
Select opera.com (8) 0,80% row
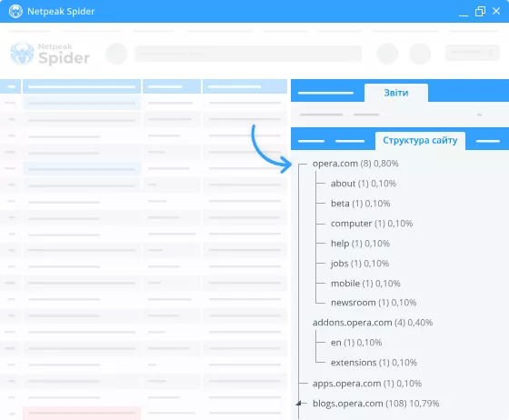click(355, 164)
